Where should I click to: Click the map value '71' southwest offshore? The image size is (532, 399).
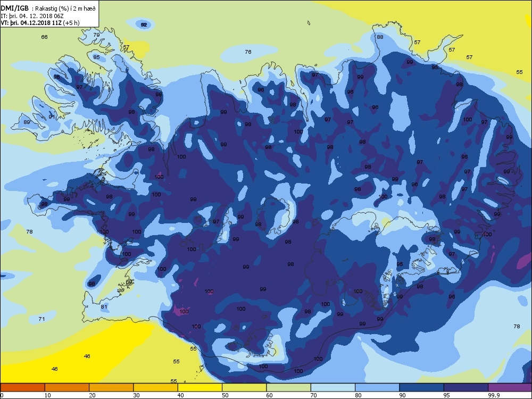coord(41,319)
